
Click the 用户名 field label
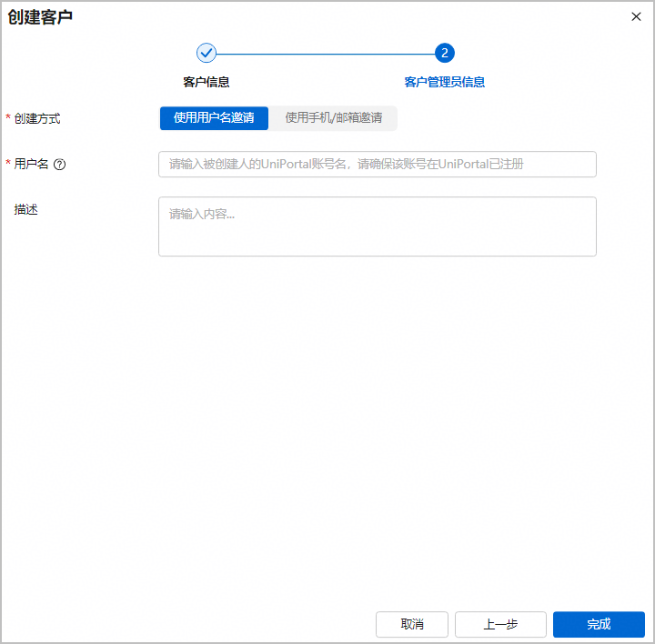[x=31, y=164]
